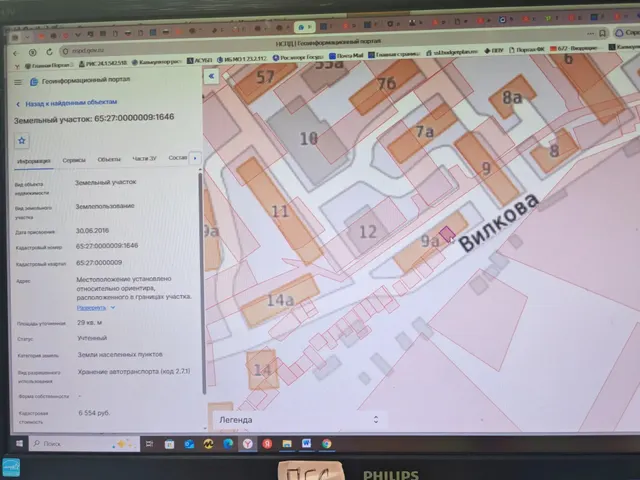Open the browser three-dots menu
Viewport: 640px width, 480px height.
[590, 33]
